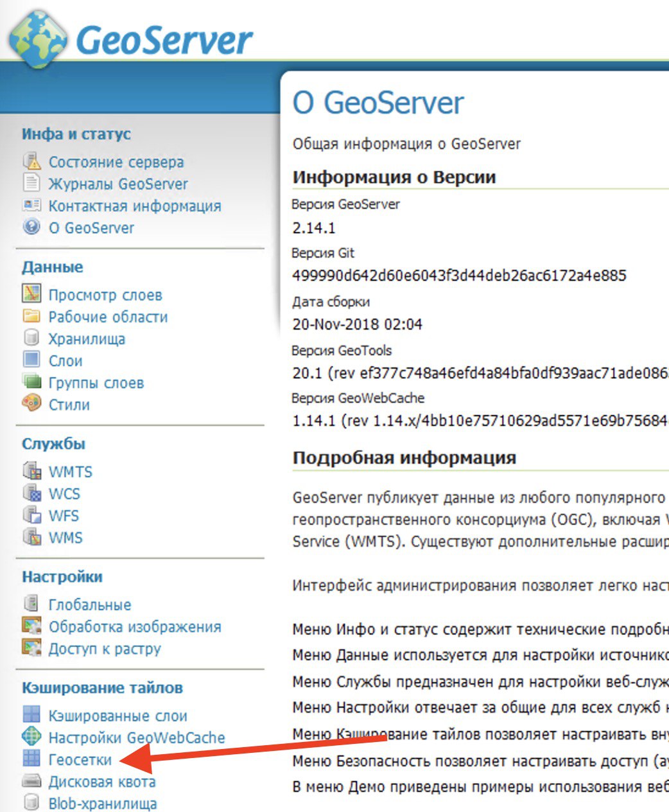Click the WMS service icon
This screenshot has width=669, height=812.
click(x=32, y=536)
